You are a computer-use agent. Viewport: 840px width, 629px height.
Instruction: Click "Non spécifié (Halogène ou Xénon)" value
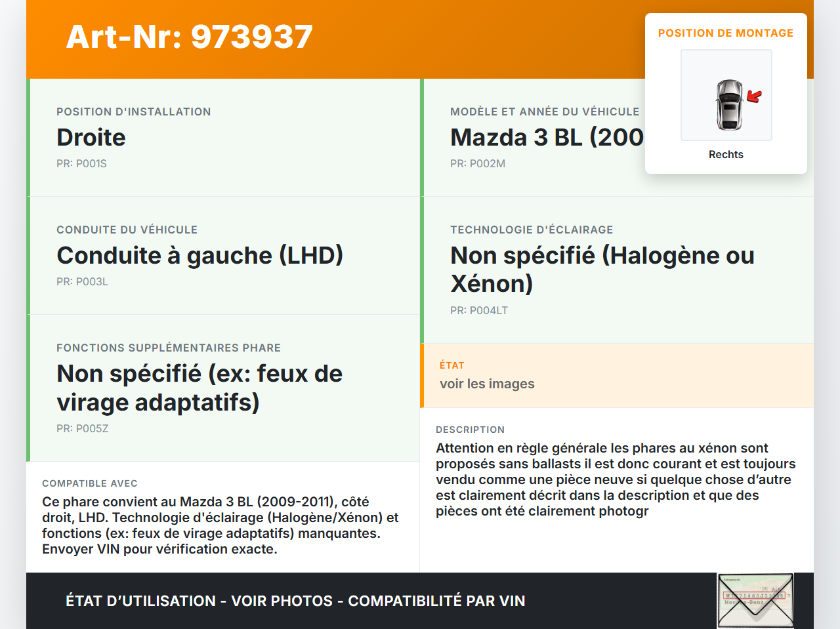pyautogui.click(x=602, y=269)
